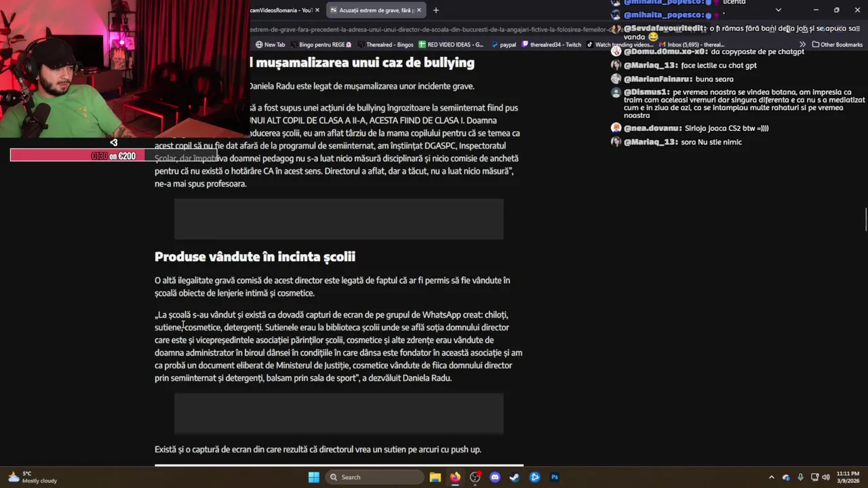868x488 pixels.
Task: Switch to camVideosRomania YouTube tab
Action: pos(281,10)
